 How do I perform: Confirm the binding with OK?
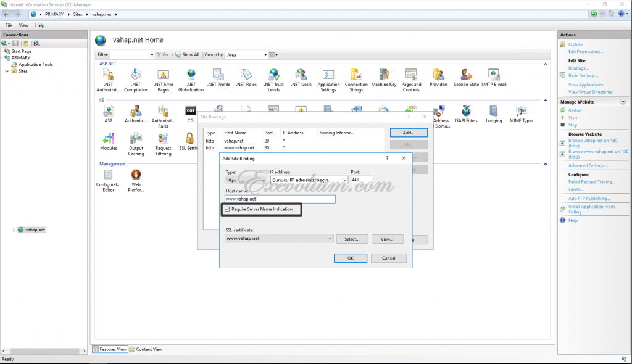tap(351, 259)
